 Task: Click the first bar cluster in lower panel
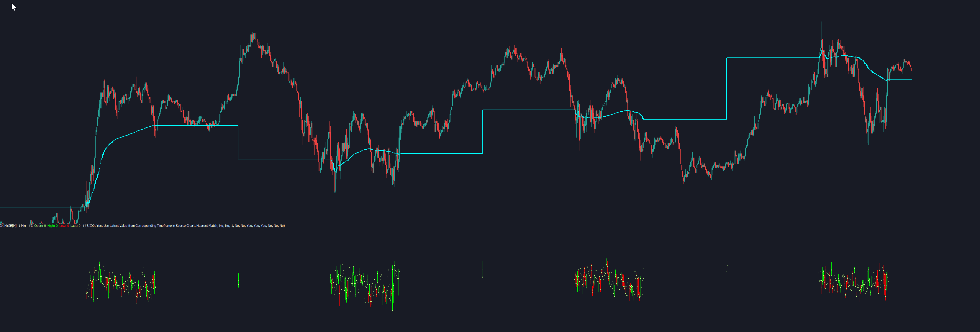click(121, 283)
